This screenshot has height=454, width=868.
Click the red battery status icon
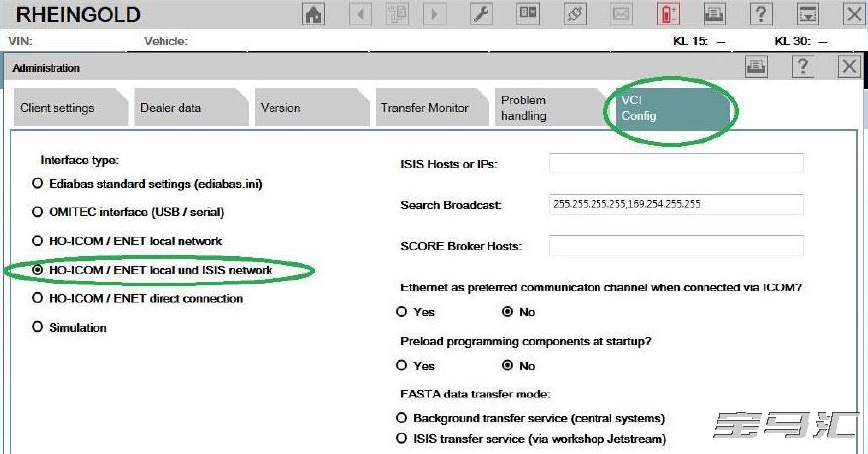(668, 13)
